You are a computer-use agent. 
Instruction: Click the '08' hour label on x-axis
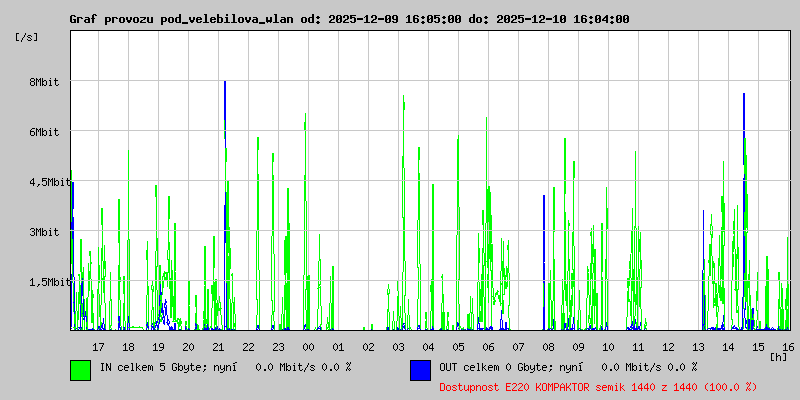(548, 347)
